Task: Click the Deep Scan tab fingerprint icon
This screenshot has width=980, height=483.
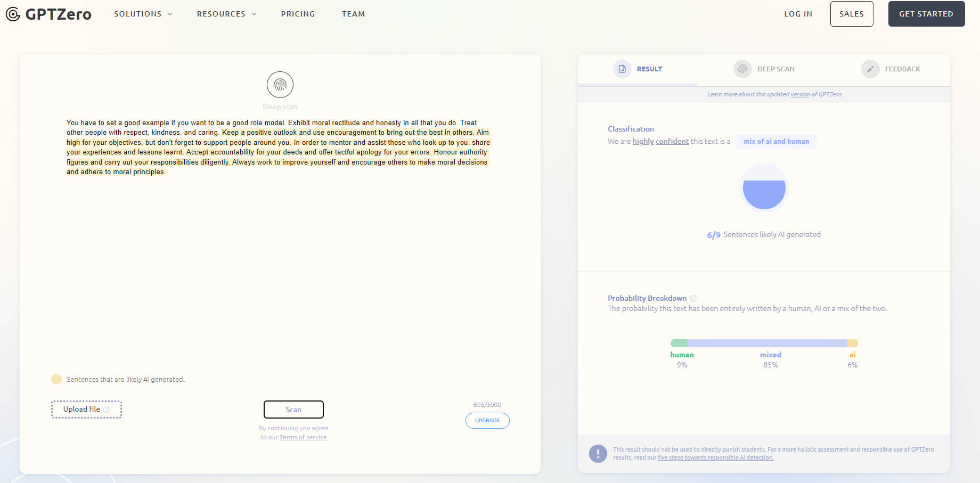Action: coord(742,69)
